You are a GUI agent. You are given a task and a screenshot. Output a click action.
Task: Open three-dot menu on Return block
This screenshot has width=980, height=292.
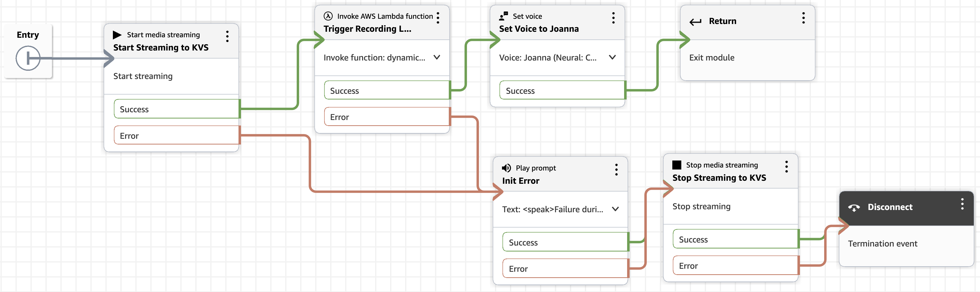[x=803, y=18]
